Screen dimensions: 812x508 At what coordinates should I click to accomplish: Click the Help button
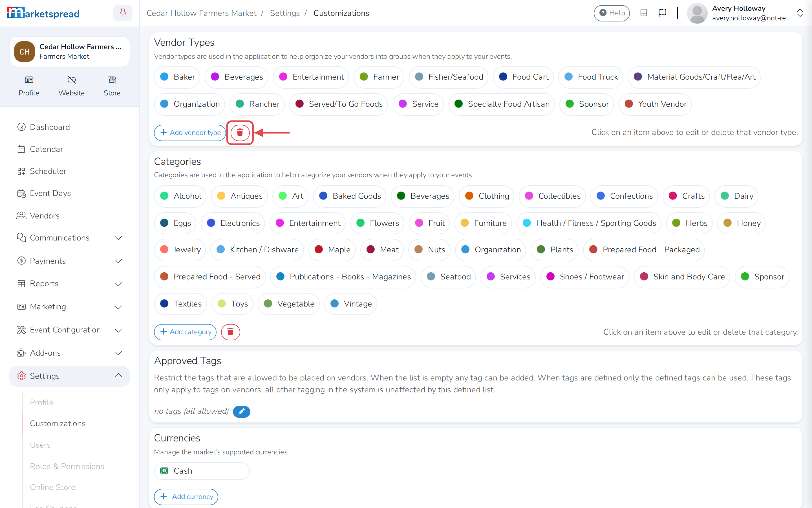click(612, 13)
